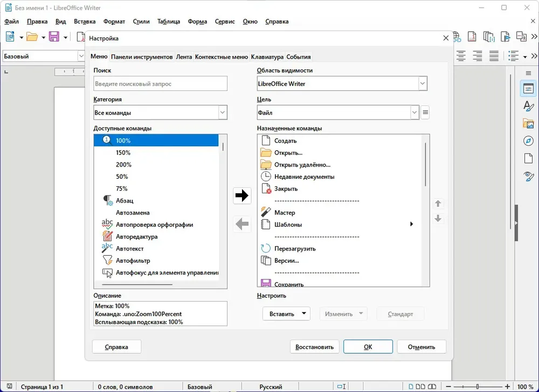Open the sidebar Gallery panel icon
Screen dimensions: 539x392
point(528,123)
